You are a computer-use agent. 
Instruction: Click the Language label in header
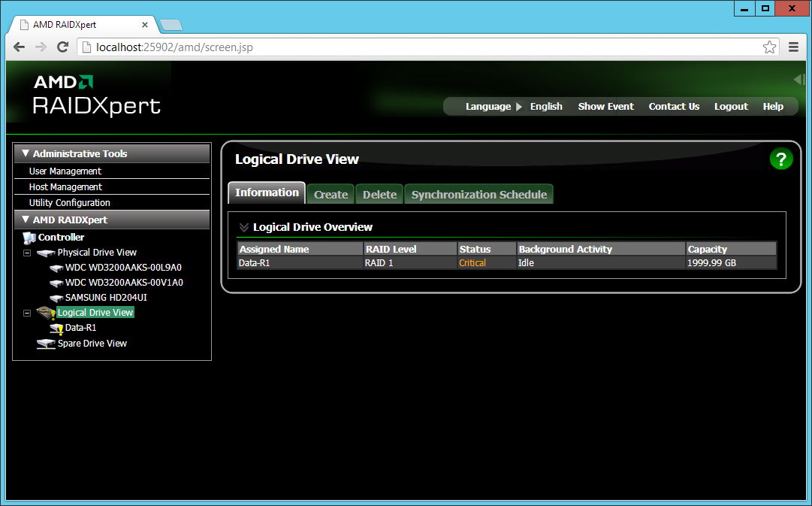[488, 106]
